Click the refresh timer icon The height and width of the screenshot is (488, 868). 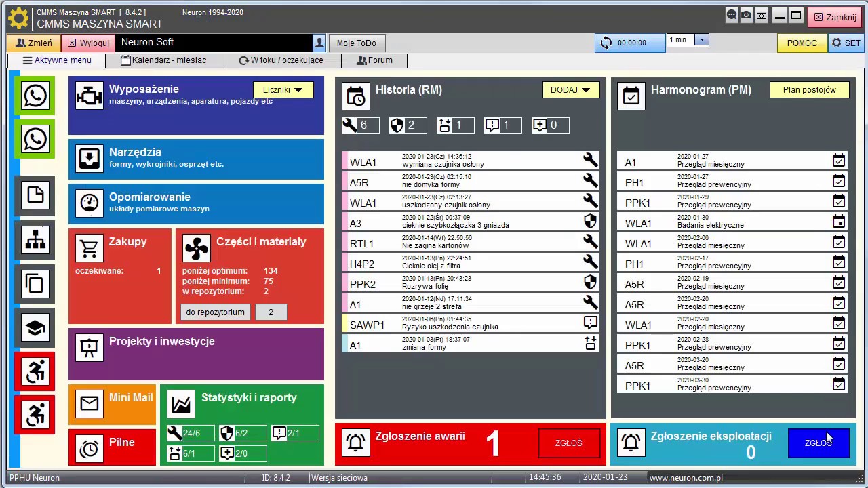(x=606, y=43)
